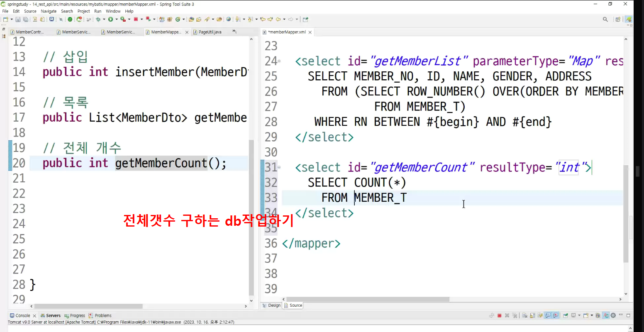Click the Open Type icon in main toolbar
This screenshot has height=332, width=644.
(191, 19)
